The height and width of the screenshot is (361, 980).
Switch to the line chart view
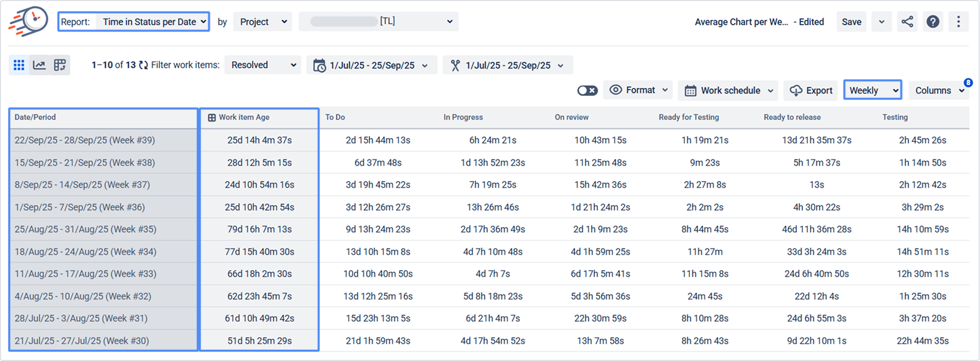[x=39, y=65]
